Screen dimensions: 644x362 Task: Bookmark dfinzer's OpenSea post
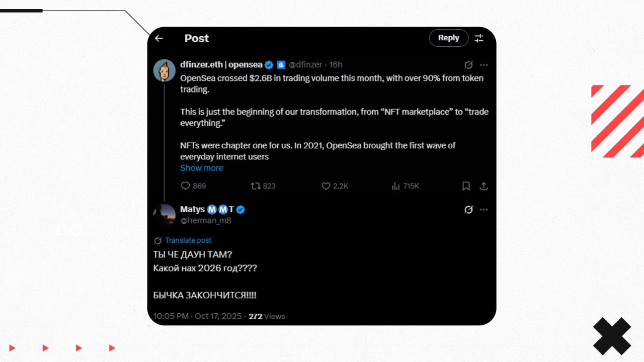pyautogui.click(x=466, y=186)
